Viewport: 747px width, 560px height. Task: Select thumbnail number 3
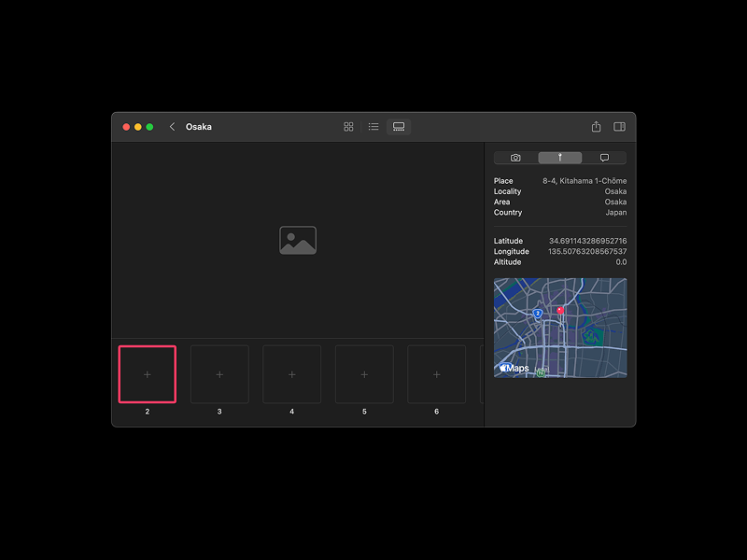click(219, 374)
